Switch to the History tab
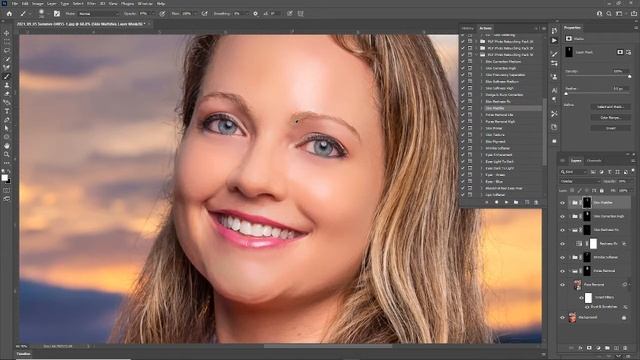This screenshot has width=640, height=360. pyautogui.click(x=468, y=28)
